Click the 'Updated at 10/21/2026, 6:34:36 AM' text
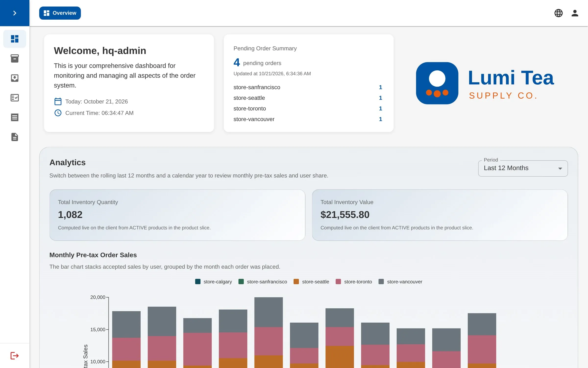The height and width of the screenshot is (368, 588). pos(272,74)
